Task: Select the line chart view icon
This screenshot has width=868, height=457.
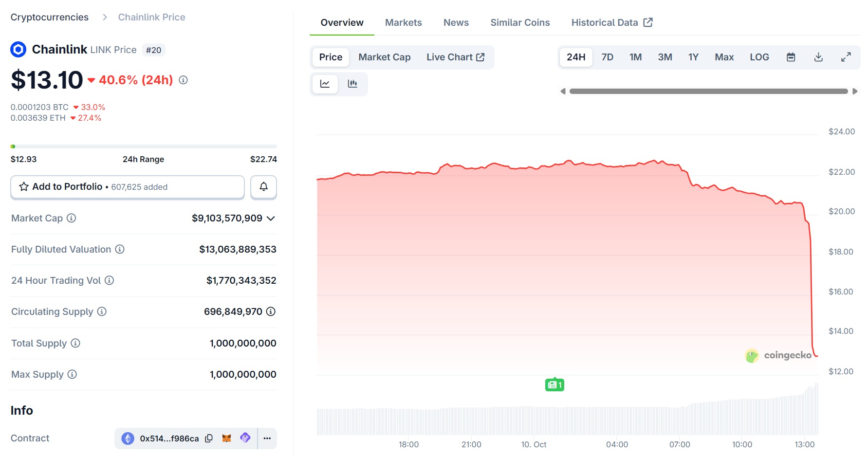Action: click(325, 84)
